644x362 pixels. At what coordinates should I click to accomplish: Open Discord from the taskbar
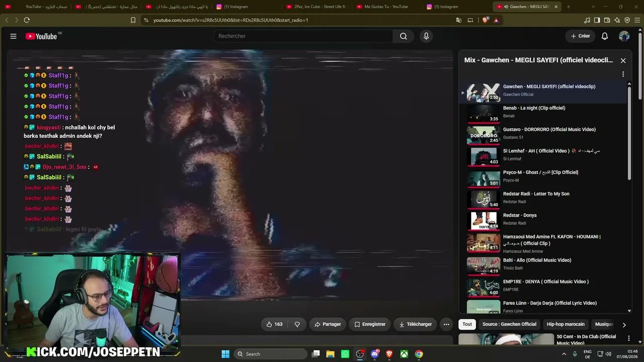pos(374,354)
